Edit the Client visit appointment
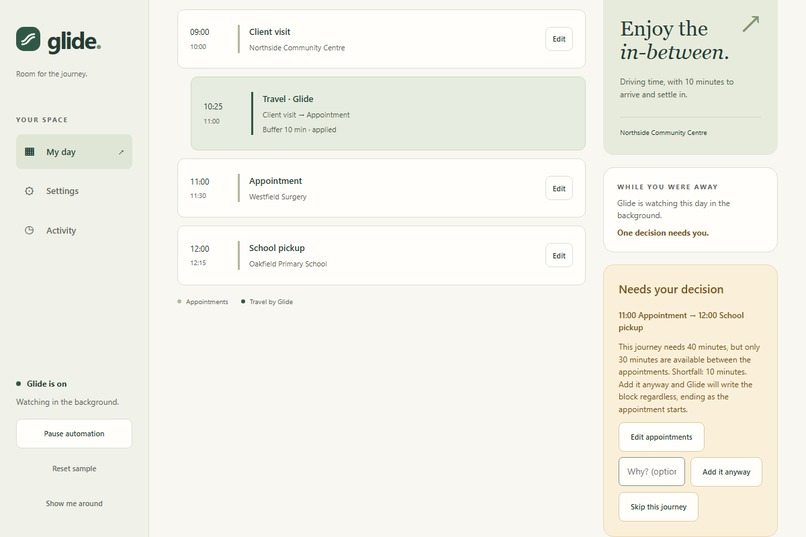 point(559,39)
